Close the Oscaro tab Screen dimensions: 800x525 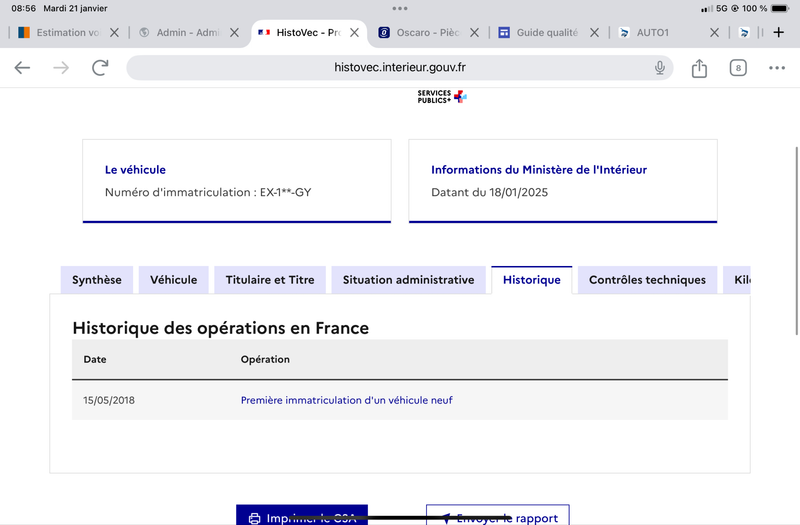(474, 33)
